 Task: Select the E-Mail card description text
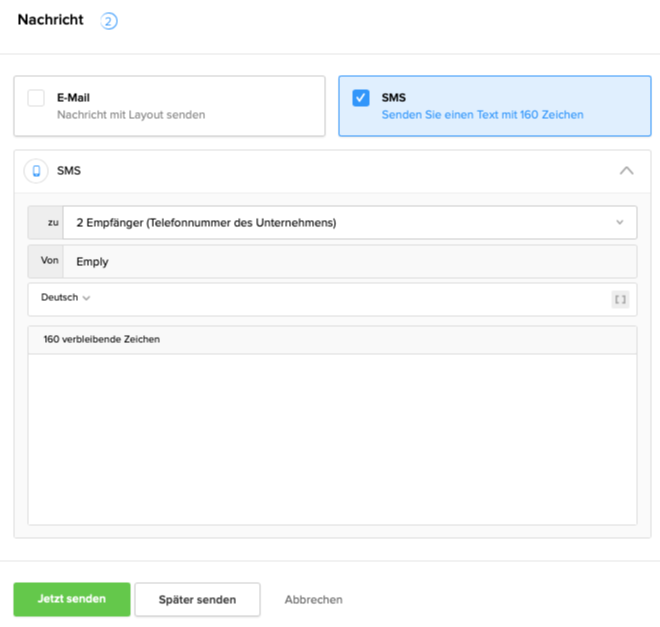(x=131, y=115)
